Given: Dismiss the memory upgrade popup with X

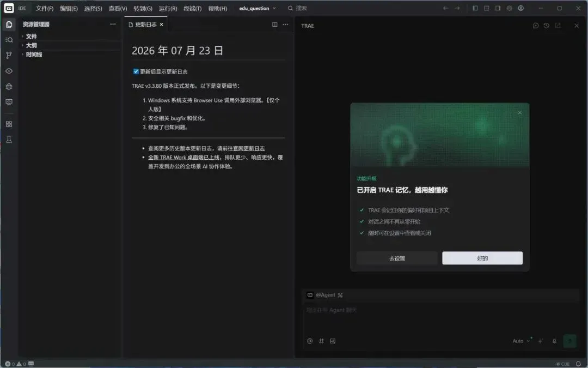Looking at the screenshot, I should tap(520, 112).
